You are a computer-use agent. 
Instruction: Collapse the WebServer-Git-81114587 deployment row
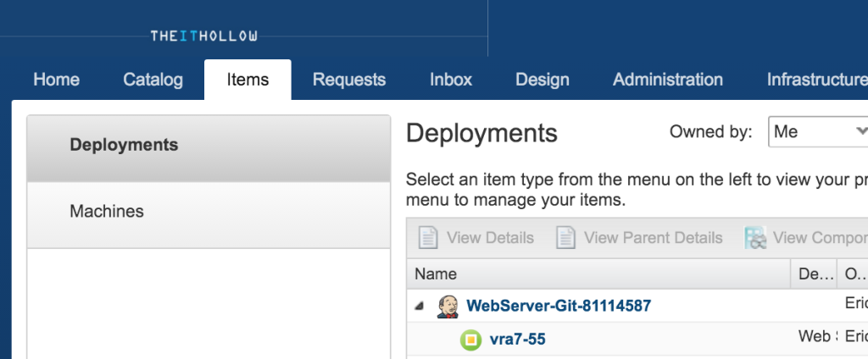[420, 306]
